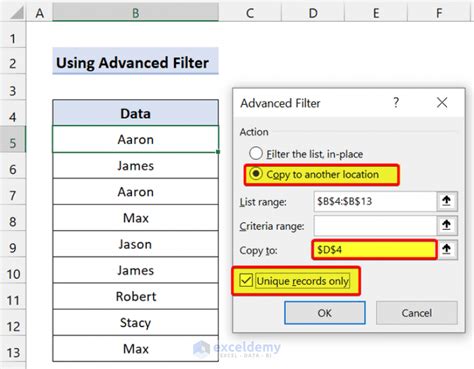Toggle 'Unique records only' checkbox
The height and width of the screenshot is (369, 474).
pos(246,281)
